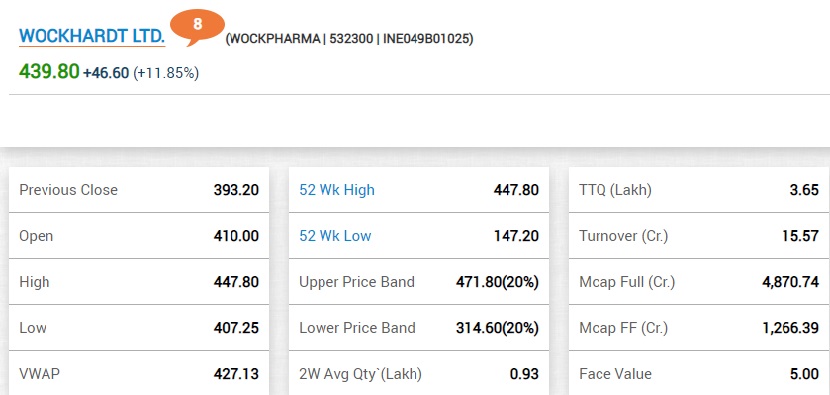This screenshot has width=830, height=395.
Task: Open the 52 Wk High link
Action: click(x=337, y=190)
